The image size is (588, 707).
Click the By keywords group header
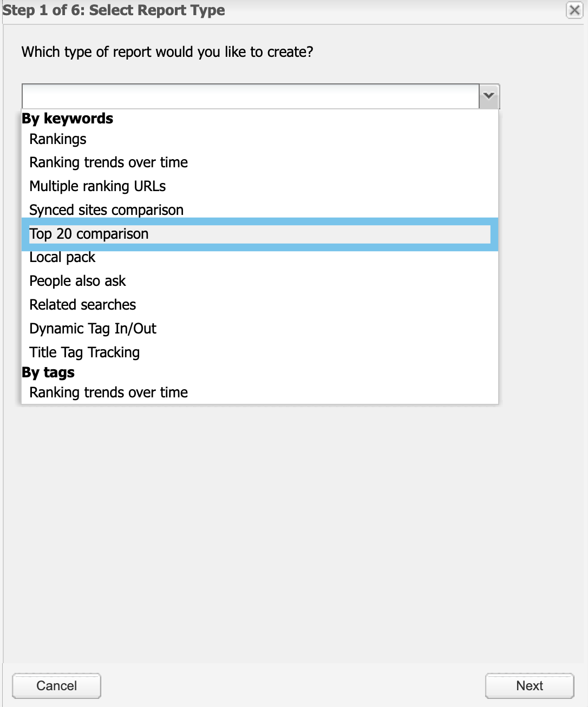(x=68, y=119)
